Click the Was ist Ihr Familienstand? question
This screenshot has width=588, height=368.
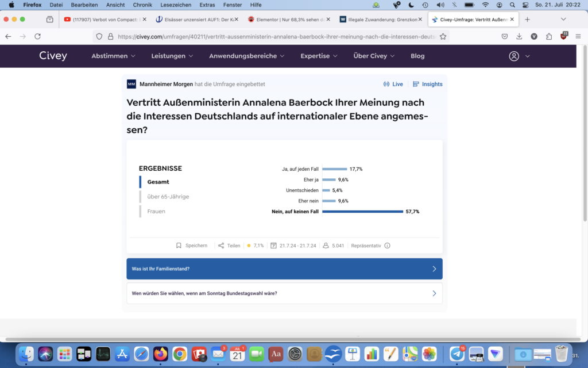(x=284, y=269)
